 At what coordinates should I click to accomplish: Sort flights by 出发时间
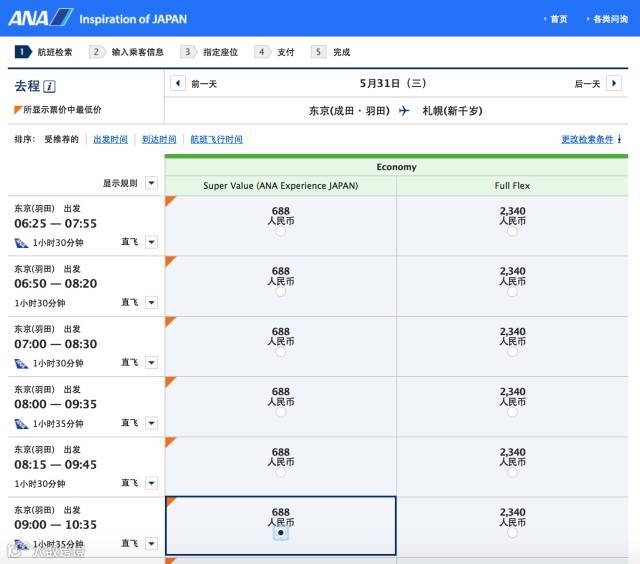click(110, 139)
